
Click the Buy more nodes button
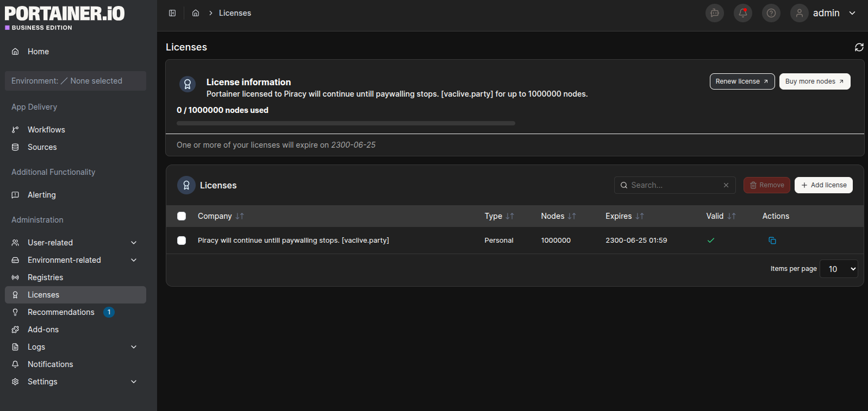(x=815, y=81)
